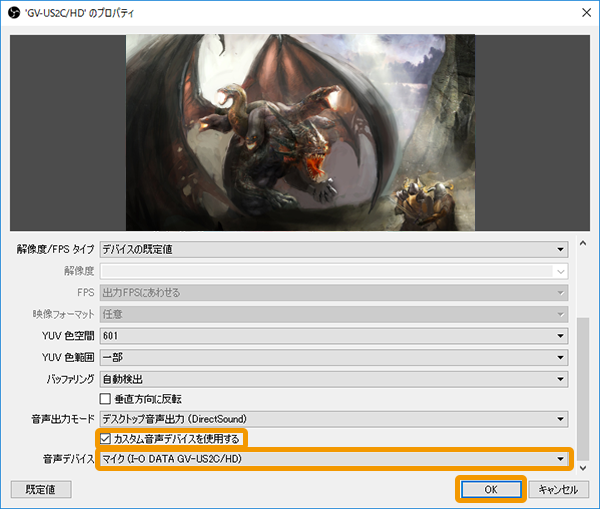Toggle 垂直方向に反転 checkbox

[x=105, y=399]
